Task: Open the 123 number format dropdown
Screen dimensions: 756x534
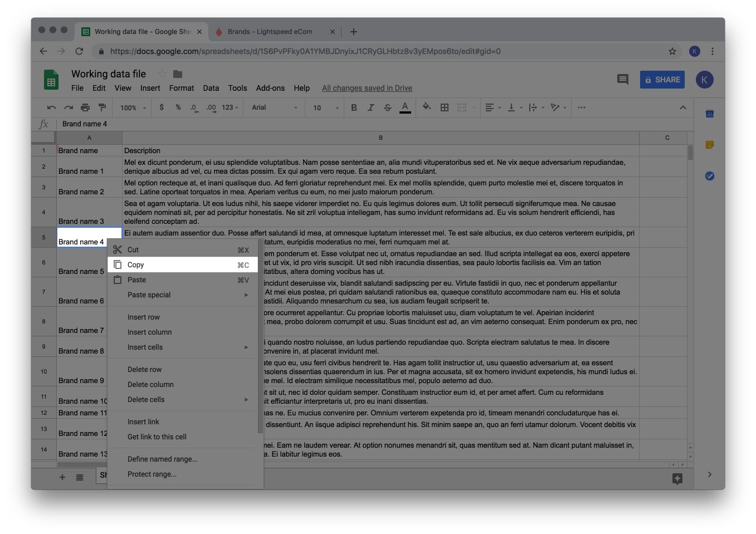Action: [230, 107]
